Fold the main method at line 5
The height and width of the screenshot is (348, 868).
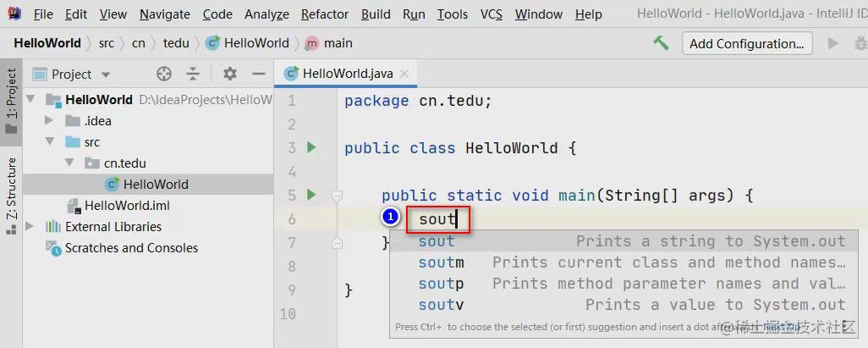pos(337,195)
